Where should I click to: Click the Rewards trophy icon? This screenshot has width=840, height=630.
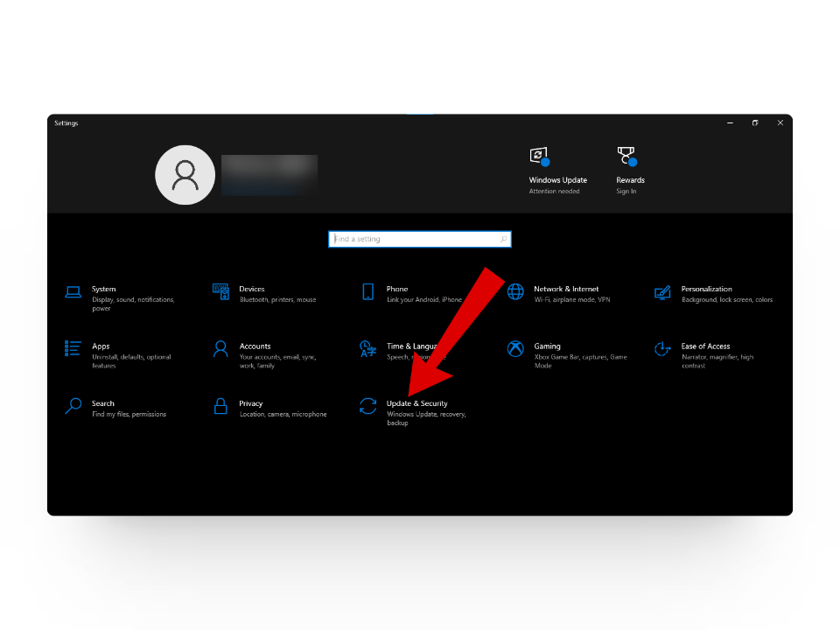coord(626,157)
